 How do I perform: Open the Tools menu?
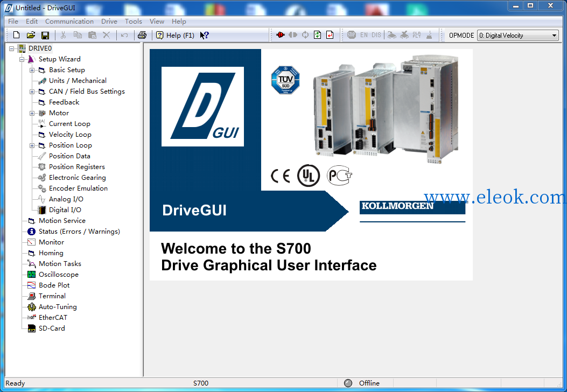[134, 22]
